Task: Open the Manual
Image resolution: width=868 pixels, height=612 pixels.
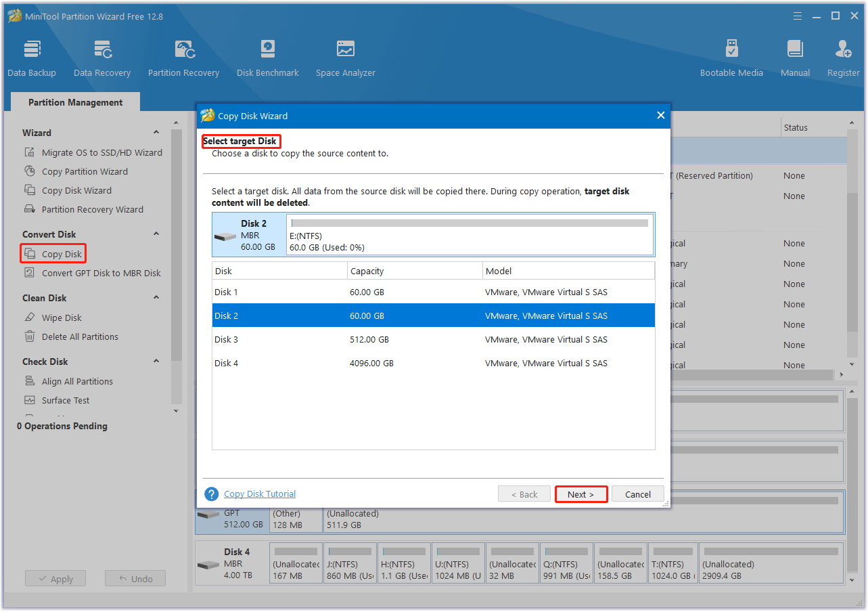Action: 796,58
